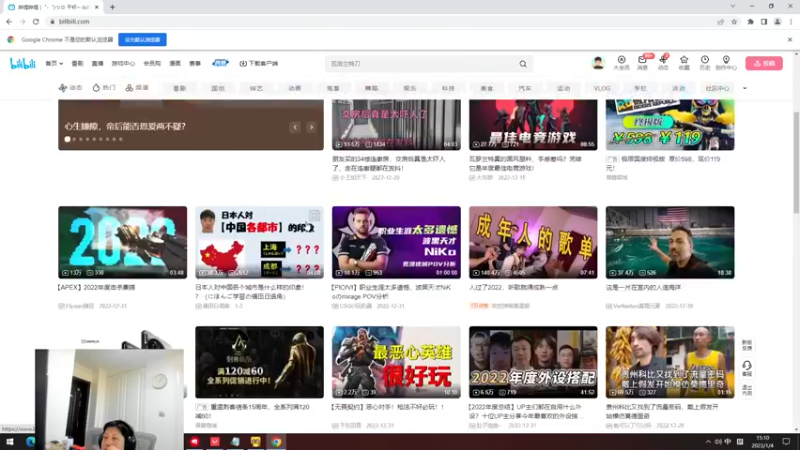
Task: Select the 运动 category tab
Action: (563, 88)
